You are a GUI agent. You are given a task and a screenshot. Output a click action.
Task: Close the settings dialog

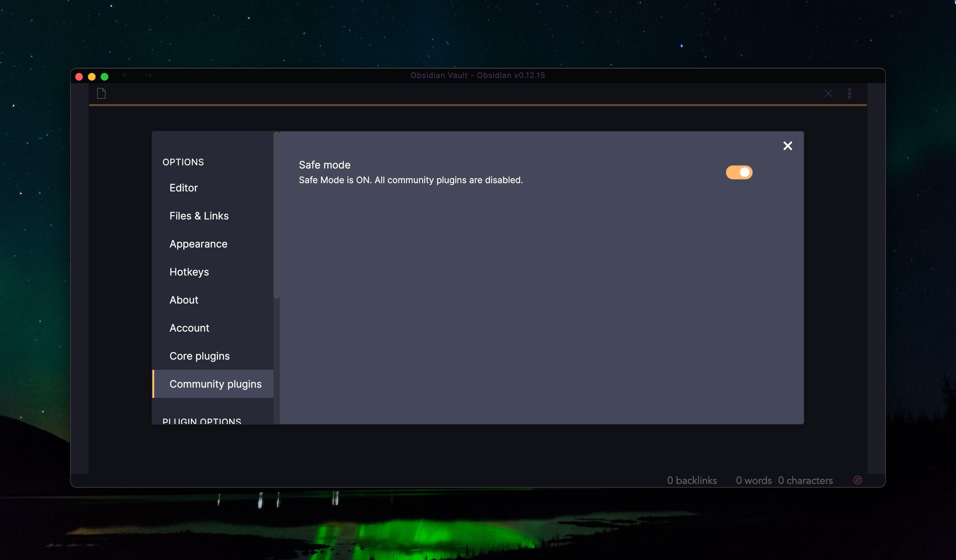point(787,146)
